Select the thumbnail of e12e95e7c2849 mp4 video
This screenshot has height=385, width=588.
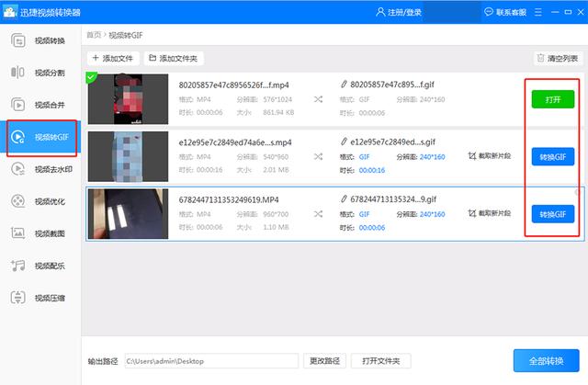pos(129,156)
